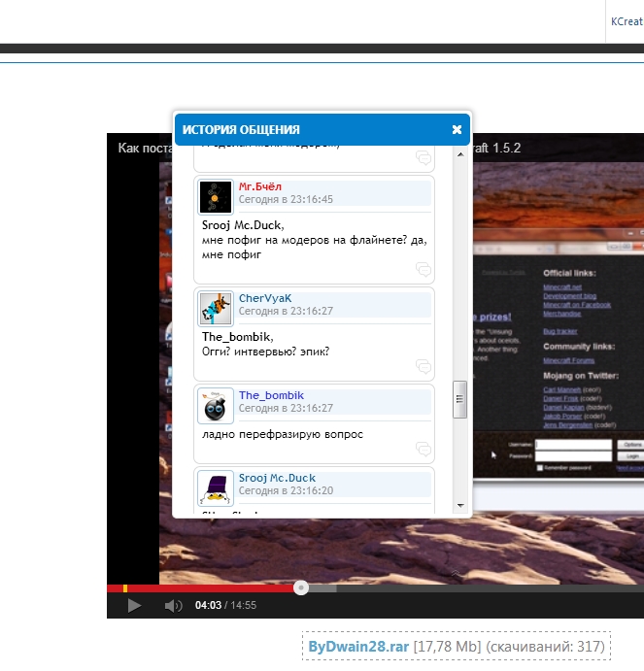Screen dimensions: 644x671
Task: Click reply bubble icon in Мг.Бчёл's message
Action: 423,269
